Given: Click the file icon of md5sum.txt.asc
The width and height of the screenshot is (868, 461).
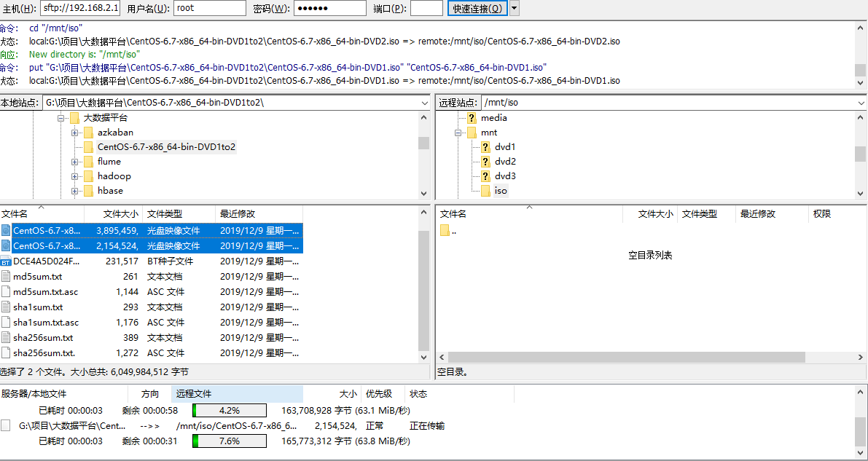Looking at the screenshot, I should point(6,291).
